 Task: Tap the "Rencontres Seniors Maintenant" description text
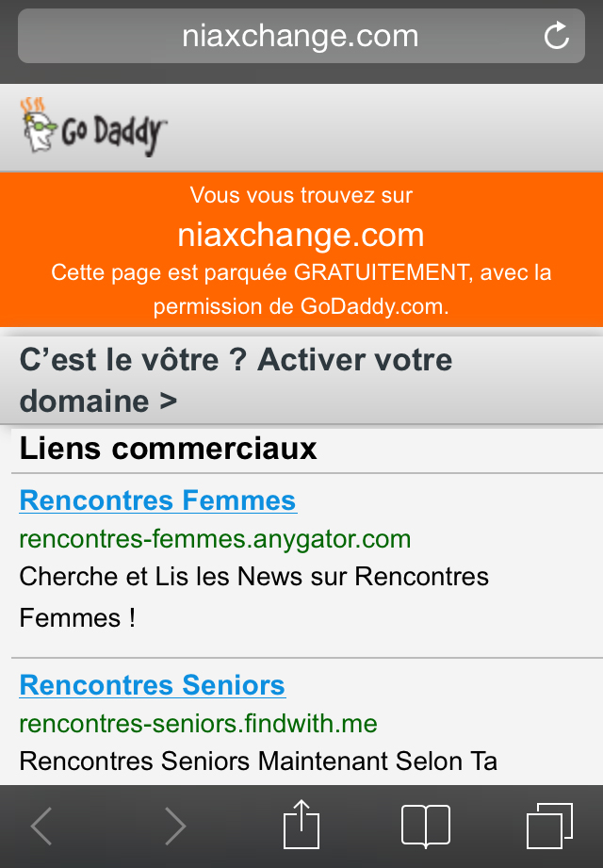(258, 761)
